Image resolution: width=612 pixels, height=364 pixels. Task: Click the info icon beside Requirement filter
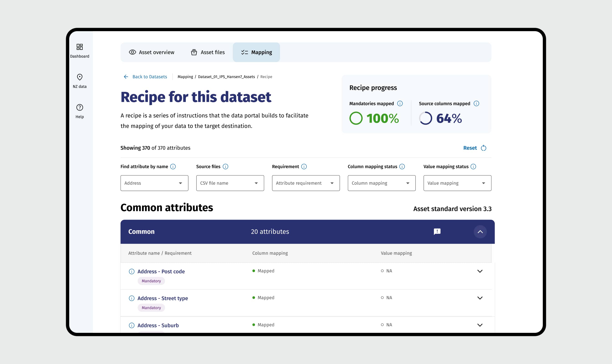click(304, 166)
